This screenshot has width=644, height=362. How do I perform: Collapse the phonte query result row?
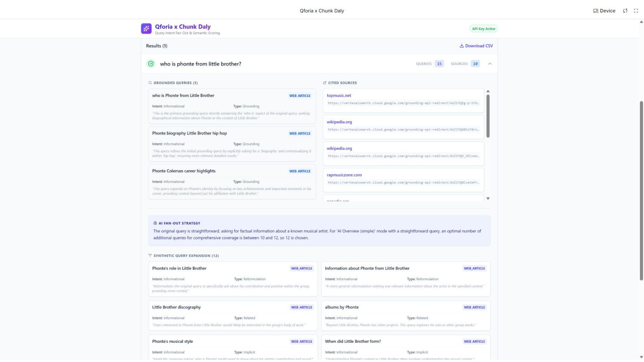pyautogui.click(x=490, y=64)
